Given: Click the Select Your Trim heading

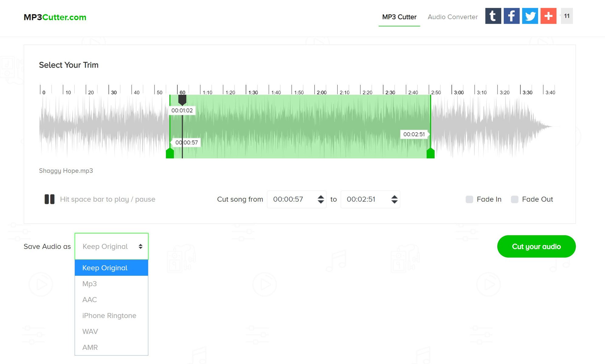Looking at the screenshot, I should click(x=69, y=65).
